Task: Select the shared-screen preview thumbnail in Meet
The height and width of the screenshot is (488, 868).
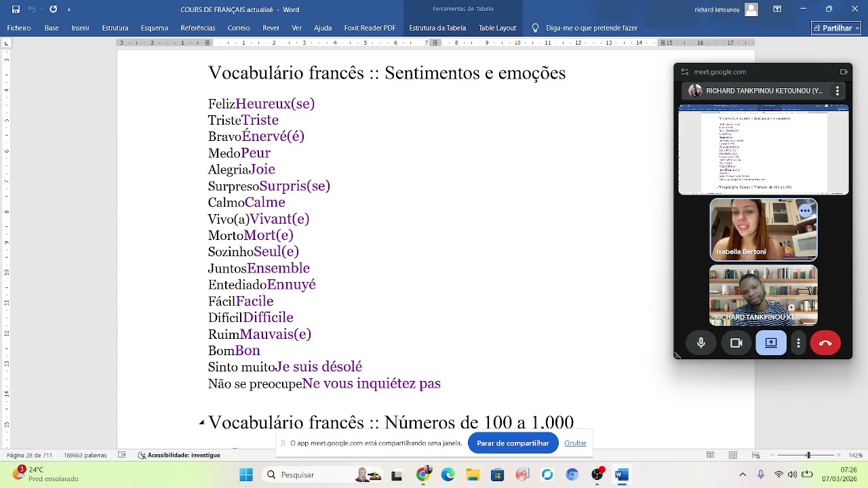Action: pyautogui.click(x=764, y=150)
